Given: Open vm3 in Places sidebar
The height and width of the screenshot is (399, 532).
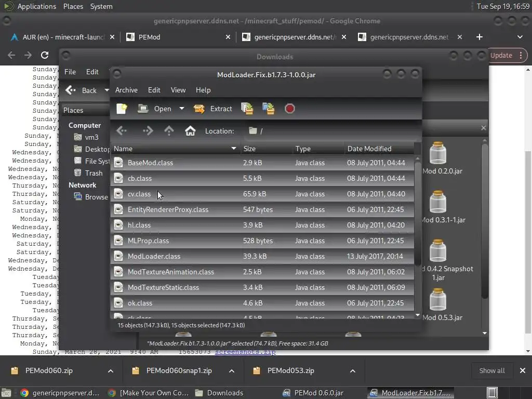Looking at the screenshot, I should point(86,137).
